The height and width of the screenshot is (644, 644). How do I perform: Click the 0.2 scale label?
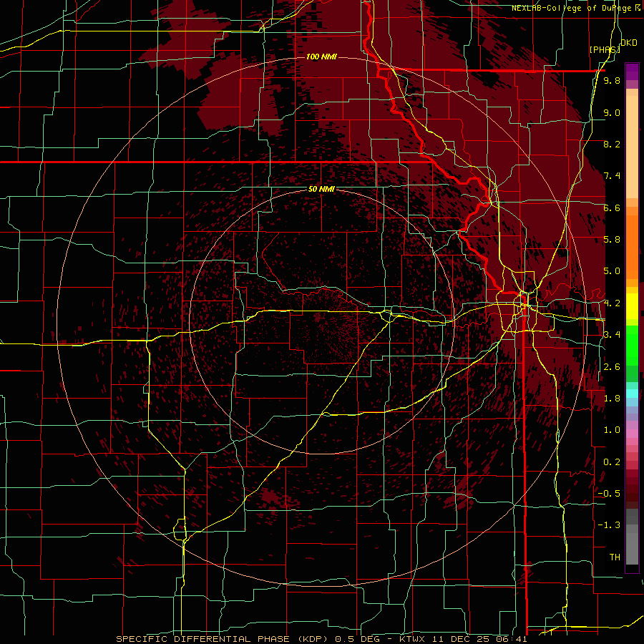(612, 462)
